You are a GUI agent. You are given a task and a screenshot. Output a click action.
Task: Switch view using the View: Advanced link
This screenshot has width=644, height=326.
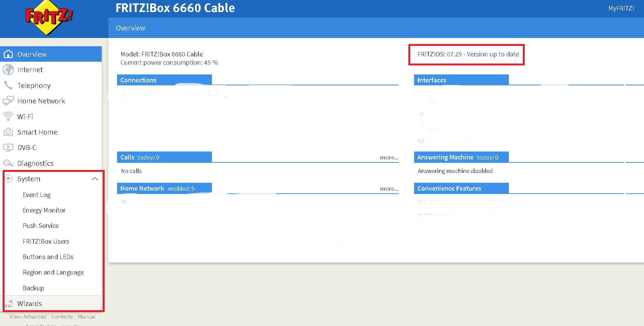tap(28, 317)
